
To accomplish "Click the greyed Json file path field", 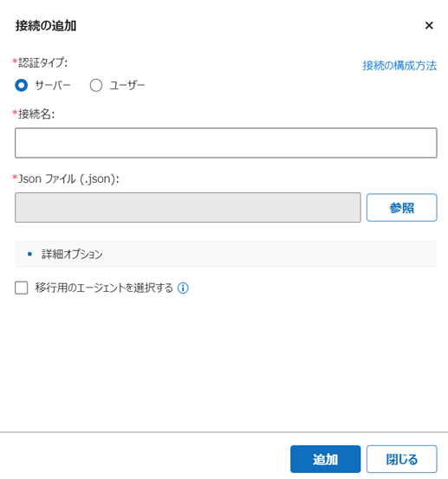I will click(188, 207).
